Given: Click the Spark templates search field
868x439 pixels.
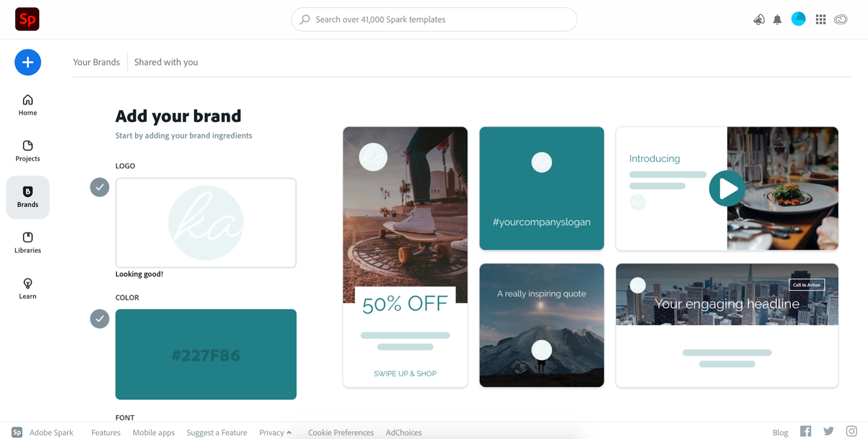Looking at the screenshot, I should (x=434, y=20).
